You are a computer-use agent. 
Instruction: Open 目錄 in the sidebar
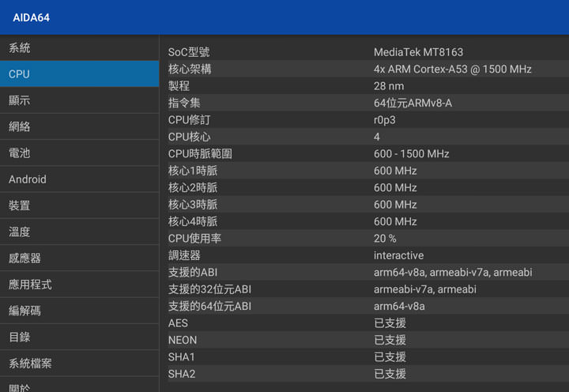click(79, 337)
